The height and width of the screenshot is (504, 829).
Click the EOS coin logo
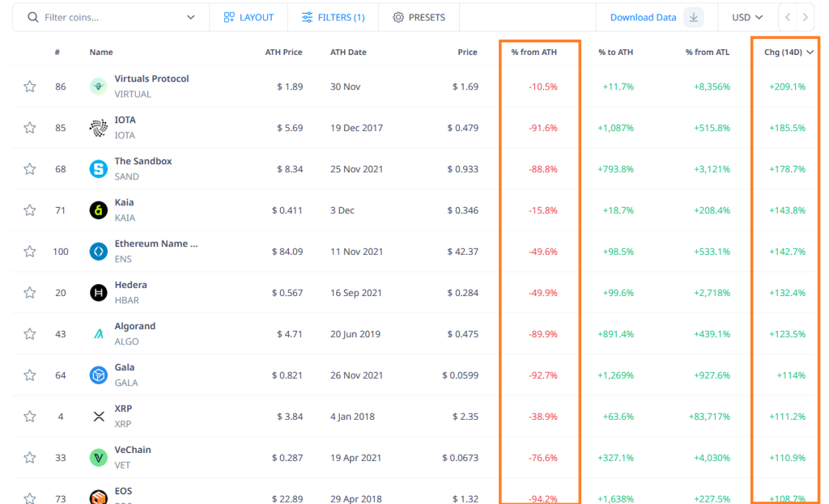pos(98,497)
